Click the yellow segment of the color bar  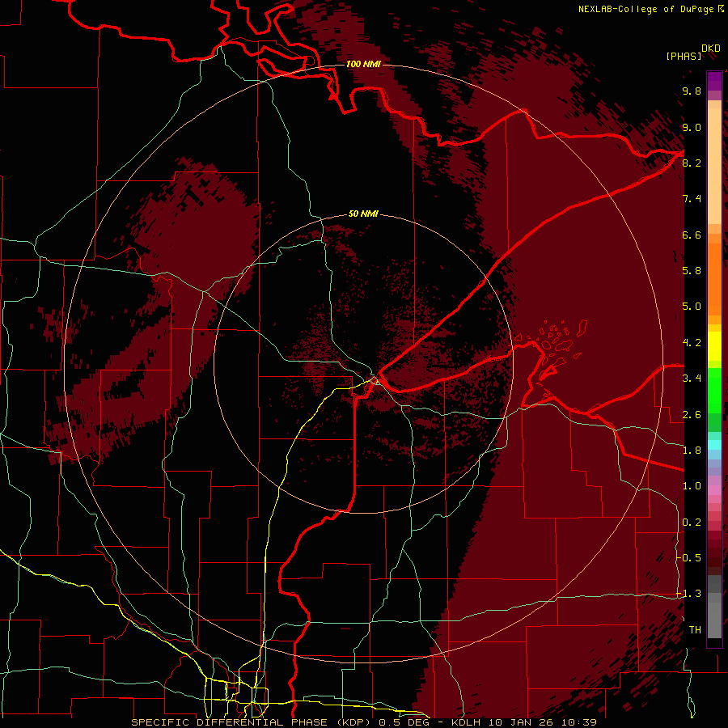(714, 346)
